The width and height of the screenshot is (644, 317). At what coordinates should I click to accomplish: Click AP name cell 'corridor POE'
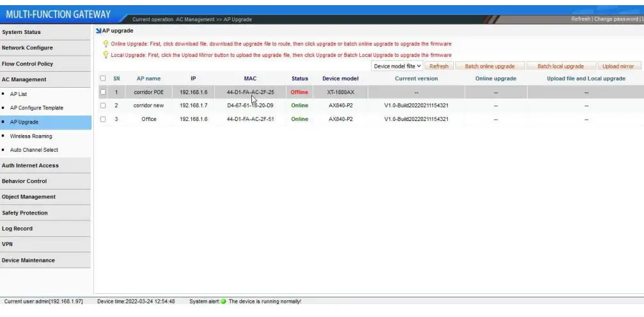point(148,92)
